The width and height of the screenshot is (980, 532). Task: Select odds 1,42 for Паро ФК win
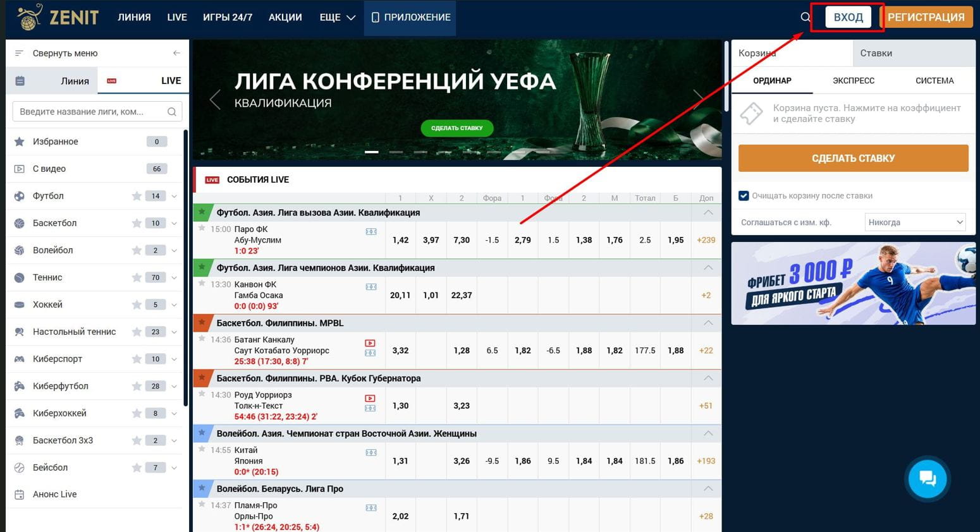tap(400, 240)
